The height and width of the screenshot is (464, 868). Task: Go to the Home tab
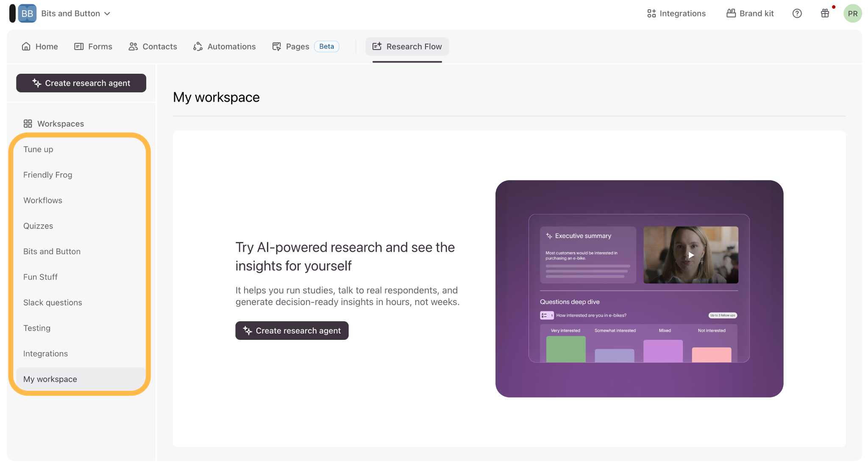pos(40,47)
